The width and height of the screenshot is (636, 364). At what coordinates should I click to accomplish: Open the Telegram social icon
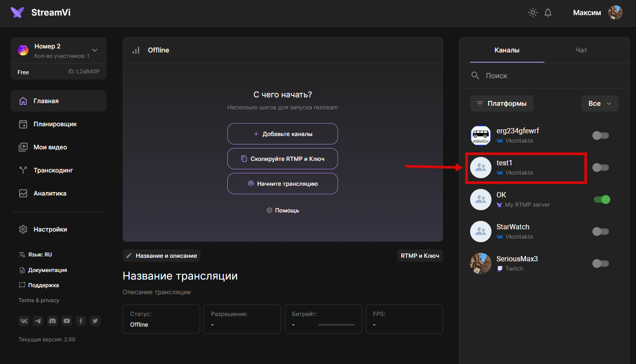click(x=38, y=320)
